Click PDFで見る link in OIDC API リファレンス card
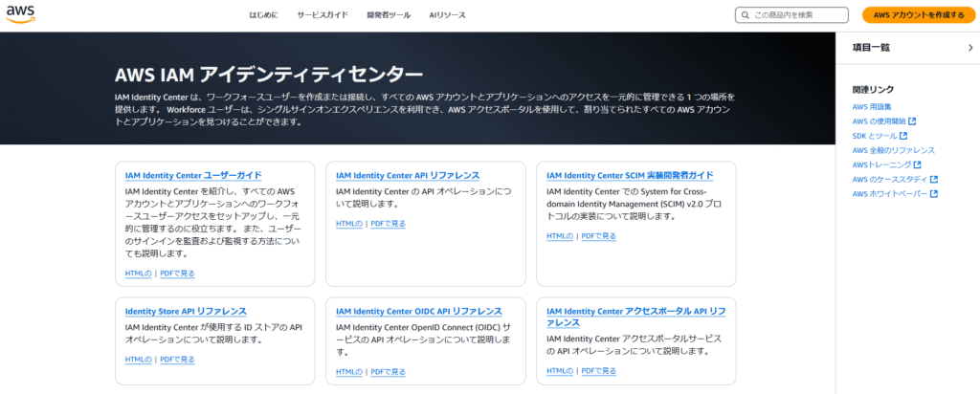This screenshot has height=394, width=980. (389, 372)
